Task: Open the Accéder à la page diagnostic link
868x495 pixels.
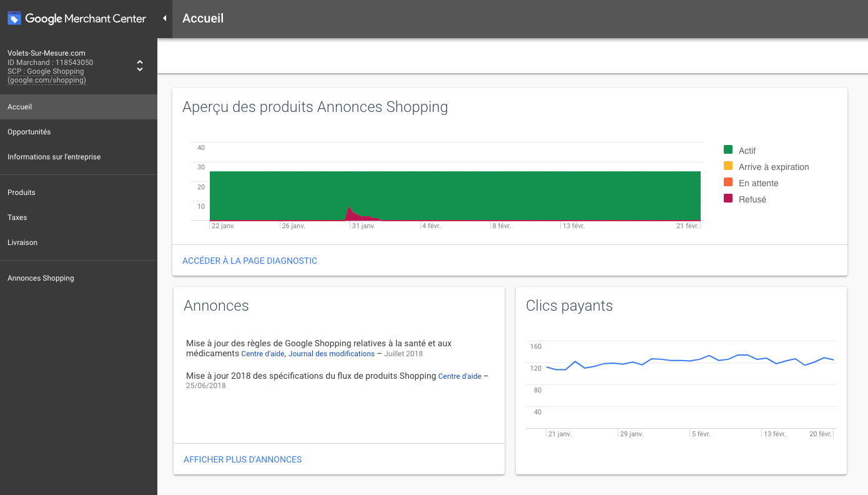Action: click(x=250, y=261)
